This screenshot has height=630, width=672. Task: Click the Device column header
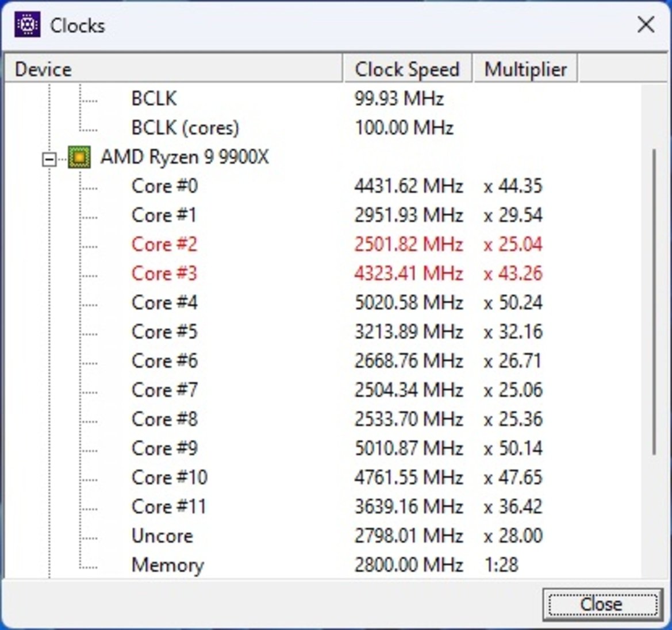[174, 69]
